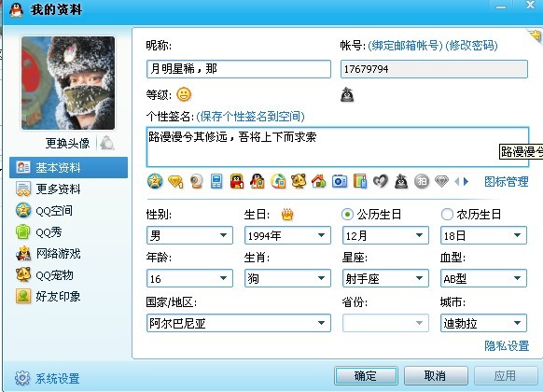Click the 应用 button
This screenshot has width=543, height=392.
tap(506, 376)
